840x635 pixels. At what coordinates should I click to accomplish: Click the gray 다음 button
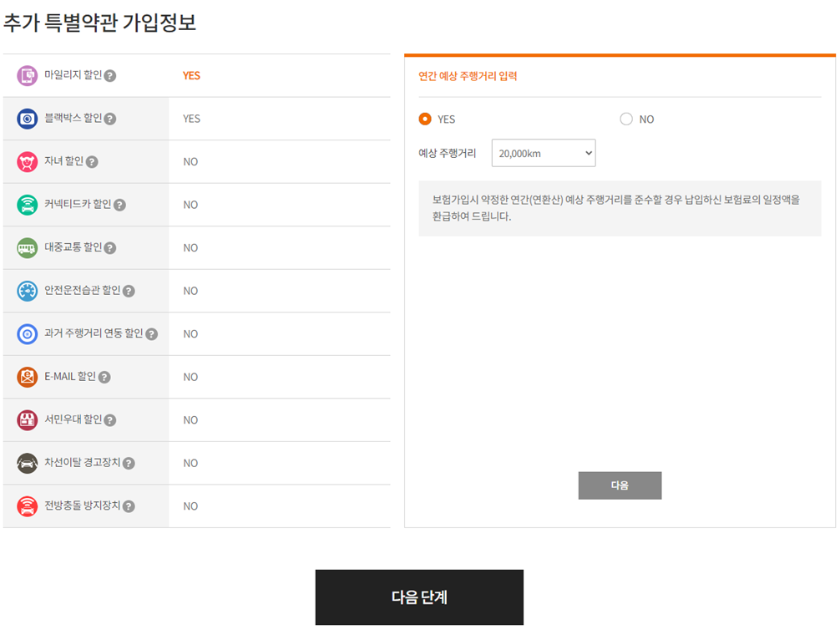click(x=620, y=485)
